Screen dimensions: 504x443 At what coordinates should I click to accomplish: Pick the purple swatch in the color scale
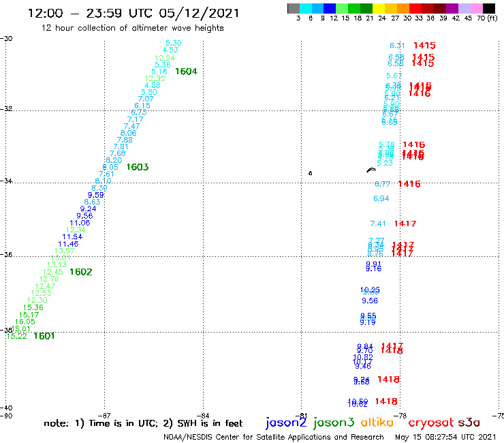pos(452,8)
